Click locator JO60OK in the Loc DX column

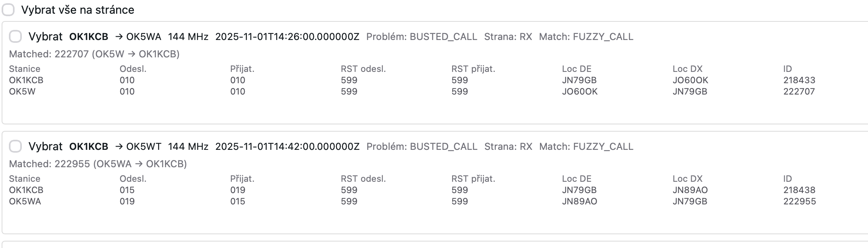click(x=690, y=80)
